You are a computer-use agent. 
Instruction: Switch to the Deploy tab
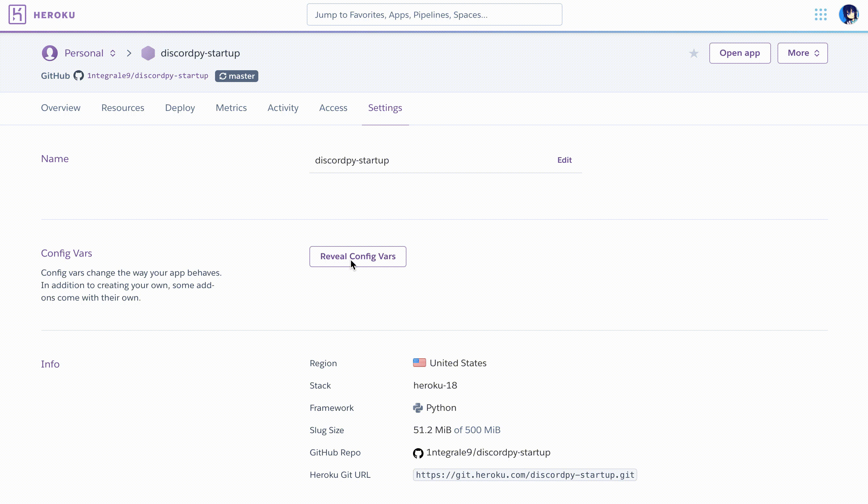pyautogui.click(x=180, y=108)
